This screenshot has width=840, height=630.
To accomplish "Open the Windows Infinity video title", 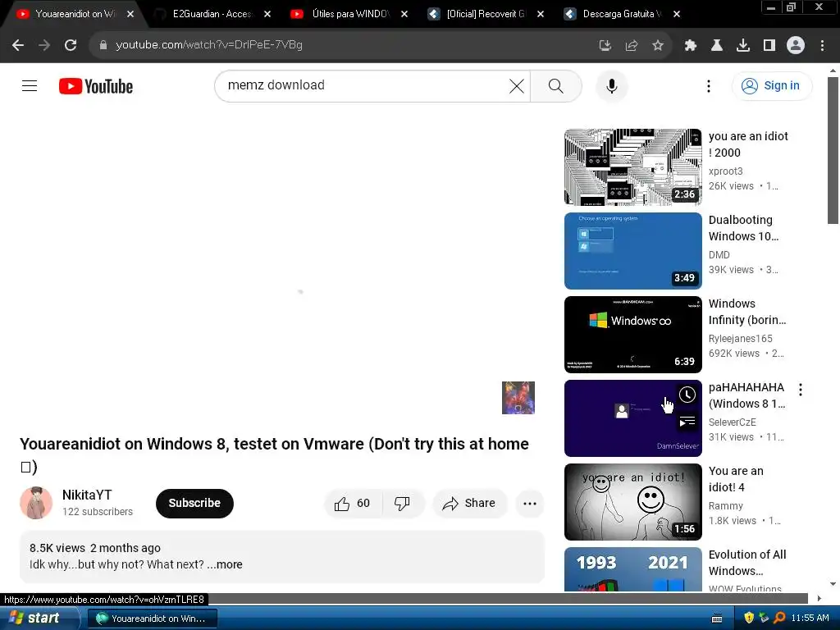I will pos(746,312).
